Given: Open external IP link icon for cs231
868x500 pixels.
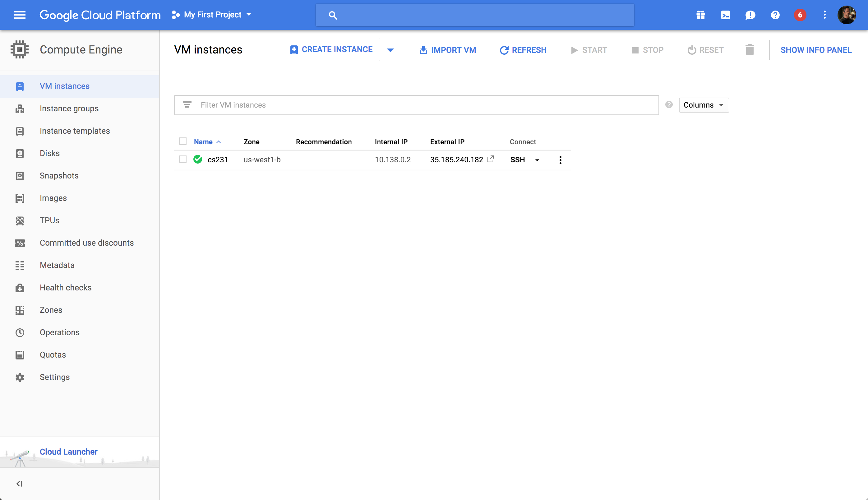Looking at the screenshot, I should tap(490, 159).
